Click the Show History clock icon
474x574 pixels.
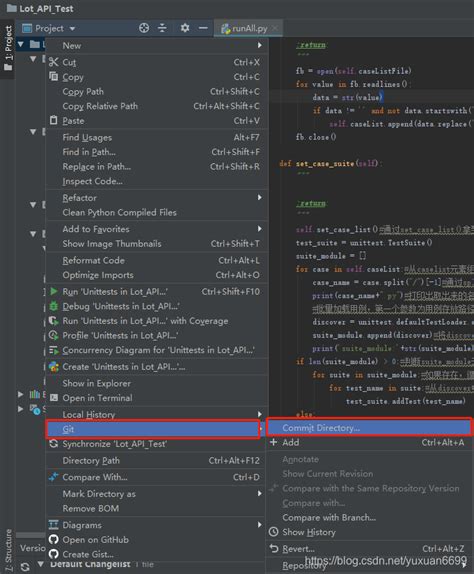273,532
